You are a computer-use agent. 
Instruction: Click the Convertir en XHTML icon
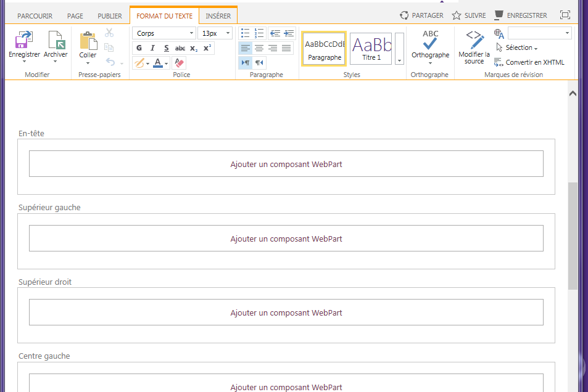[499, 62]
